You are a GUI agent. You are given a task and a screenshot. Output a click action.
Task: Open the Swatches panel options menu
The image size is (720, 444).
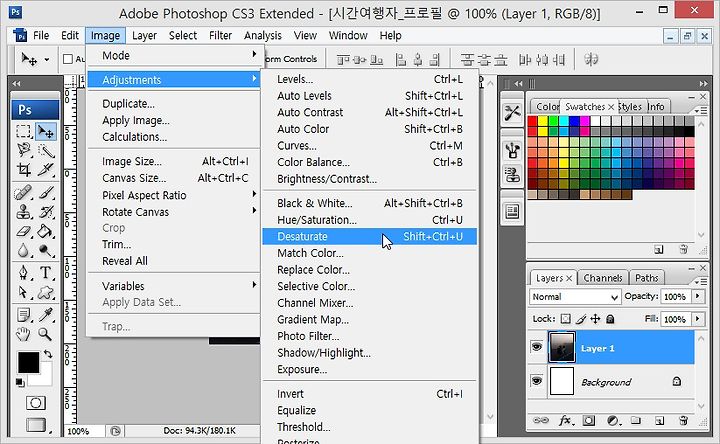700,111
